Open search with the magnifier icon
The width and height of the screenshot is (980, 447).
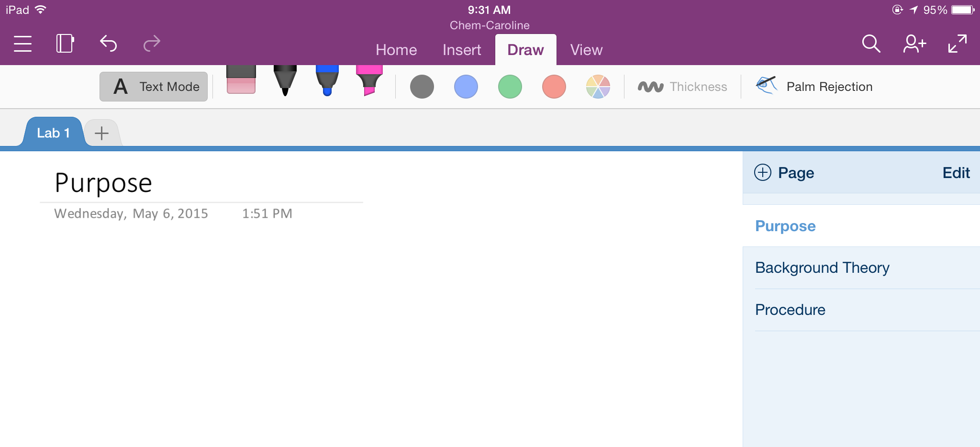871,44
